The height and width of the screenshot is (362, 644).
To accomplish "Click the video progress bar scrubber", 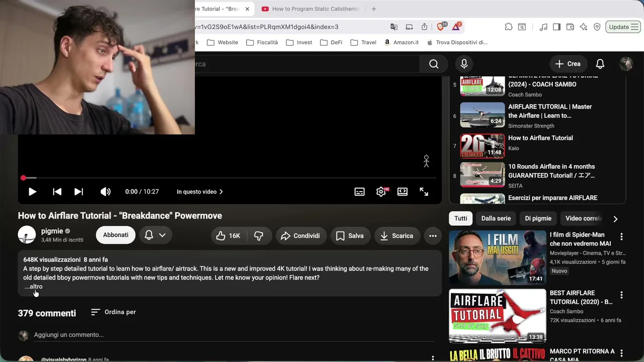I will click(x=23, y=178).
